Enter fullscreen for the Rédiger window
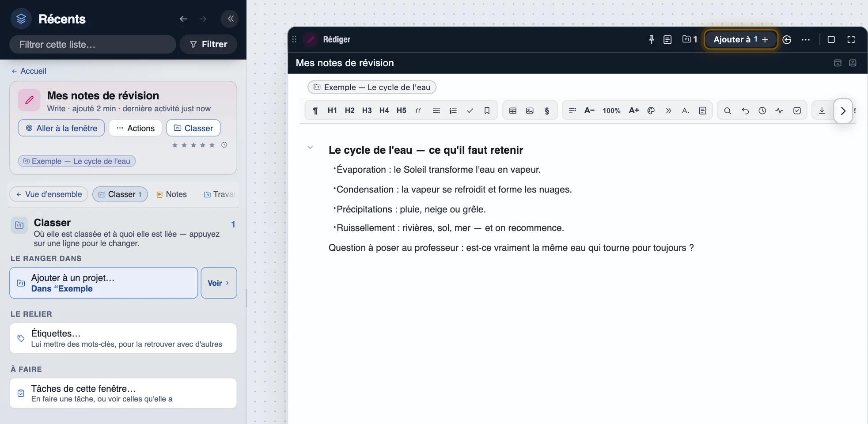868x424 pixels. [x=851, y=40]
